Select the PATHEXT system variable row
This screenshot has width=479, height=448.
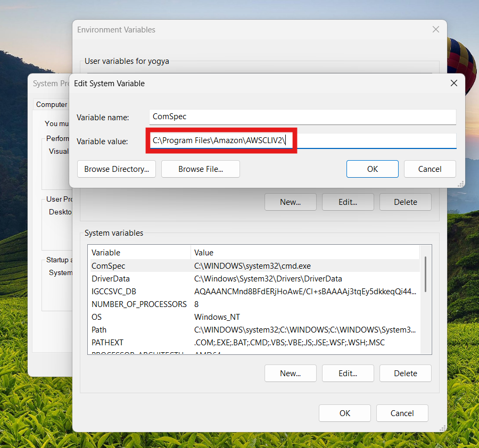[x=138, y=343]
